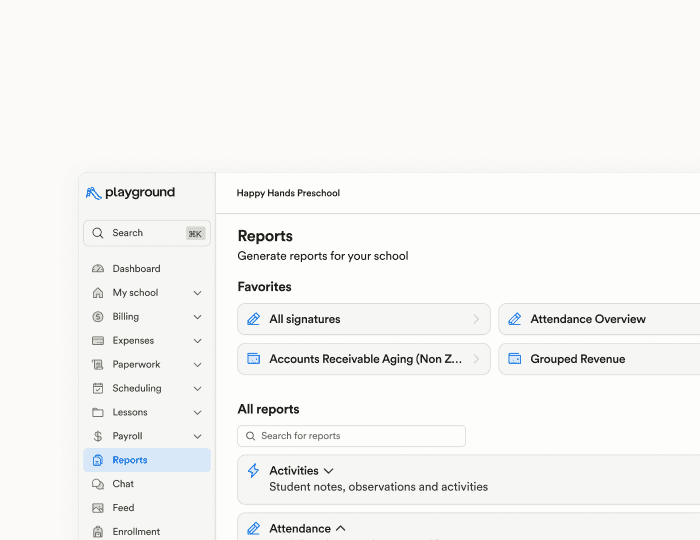Click the wallet icon on Grouped Revenue
The width and height of the screenshot is (700, 540).
[515, 359]
